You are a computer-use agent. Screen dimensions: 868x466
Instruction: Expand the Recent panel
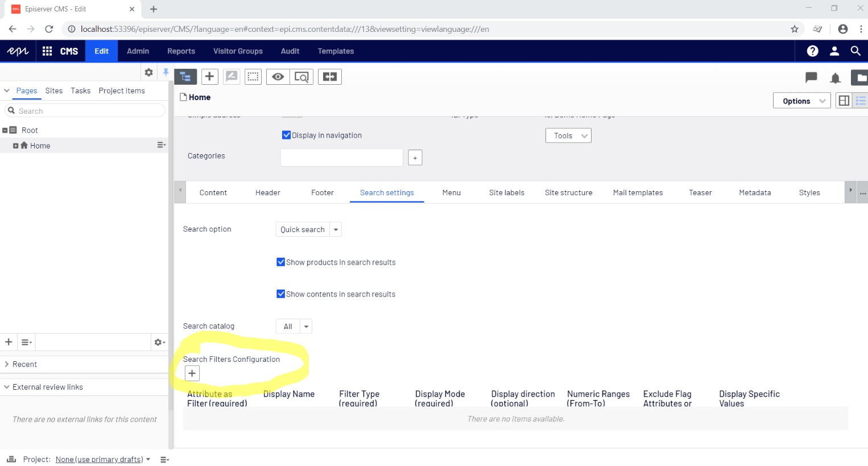(x=24, y=364)
